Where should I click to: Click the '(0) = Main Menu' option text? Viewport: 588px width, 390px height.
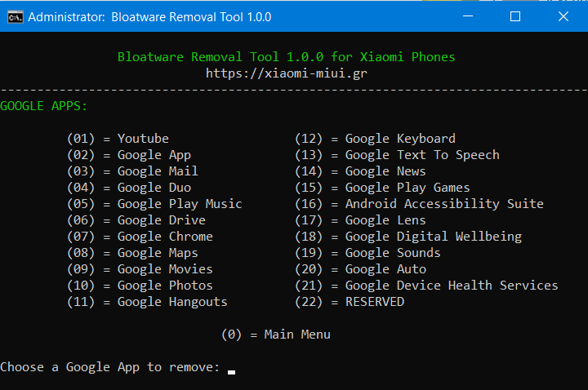pos(276,335)
